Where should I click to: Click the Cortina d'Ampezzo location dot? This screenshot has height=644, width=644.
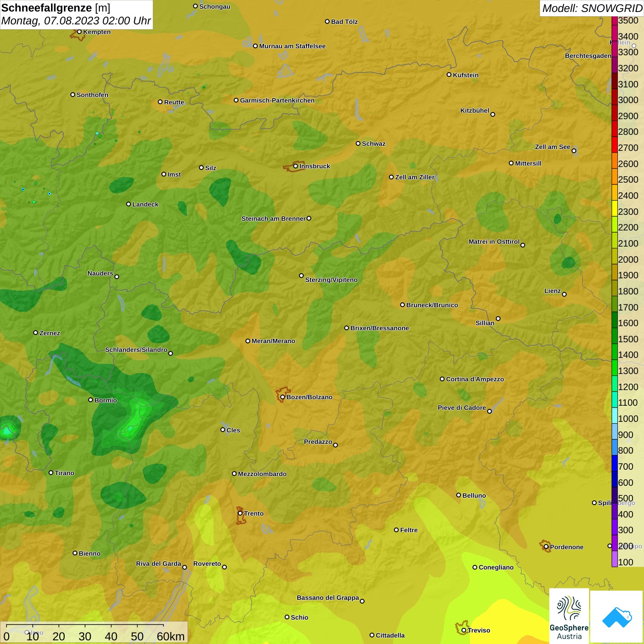[x=442, y=379]
